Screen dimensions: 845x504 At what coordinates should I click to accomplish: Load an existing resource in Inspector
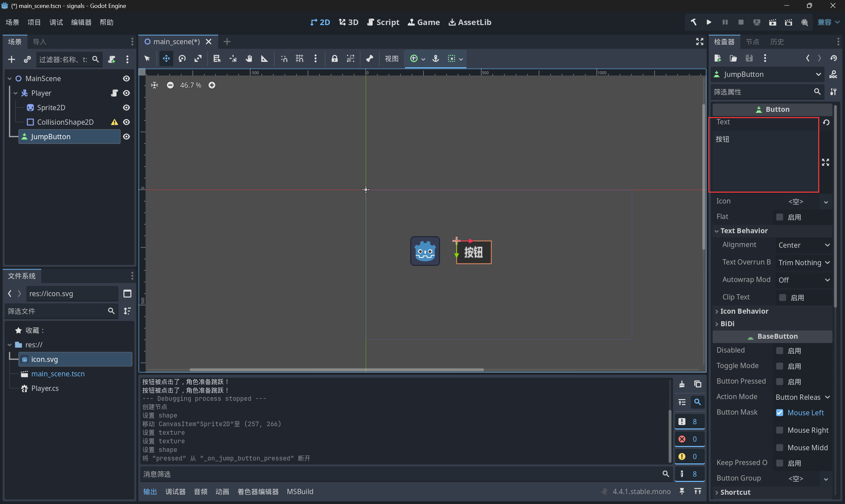point(733,58)
